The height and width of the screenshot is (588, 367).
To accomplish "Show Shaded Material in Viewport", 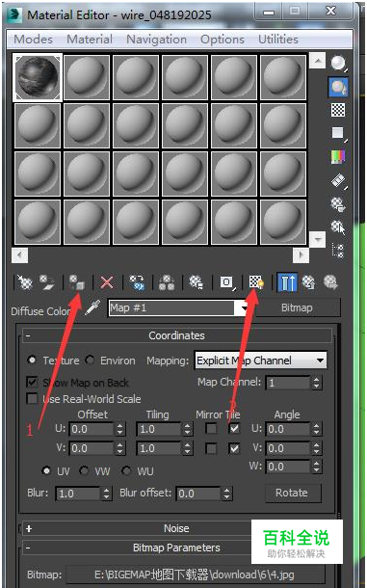I will (257, 282).
